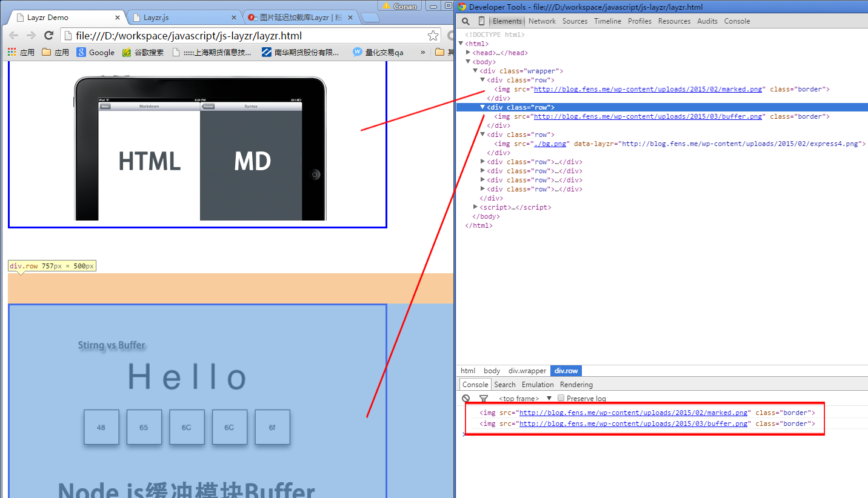
Task: Open the top frame context dropdown
Action: 525,398
